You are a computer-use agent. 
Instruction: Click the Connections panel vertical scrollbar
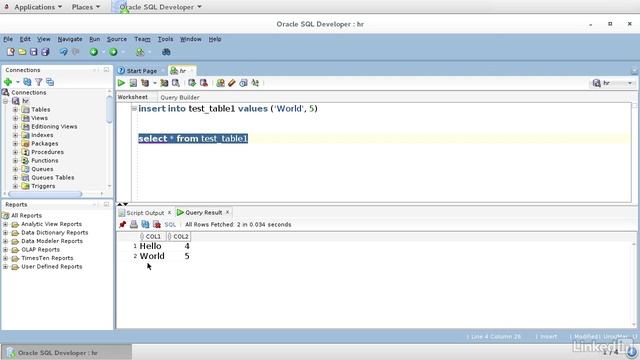pyautogui.click(x=109, y=109)
